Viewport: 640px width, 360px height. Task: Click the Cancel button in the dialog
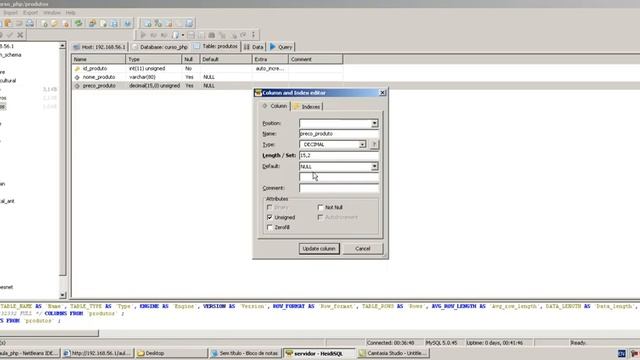click(362, 249)
